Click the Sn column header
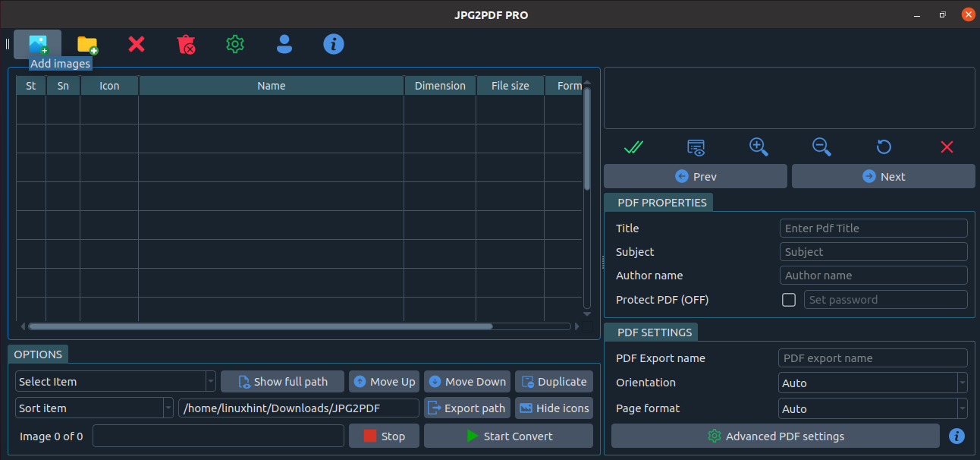This screenshot has height=460, width=980. click(x=63, y=86)
